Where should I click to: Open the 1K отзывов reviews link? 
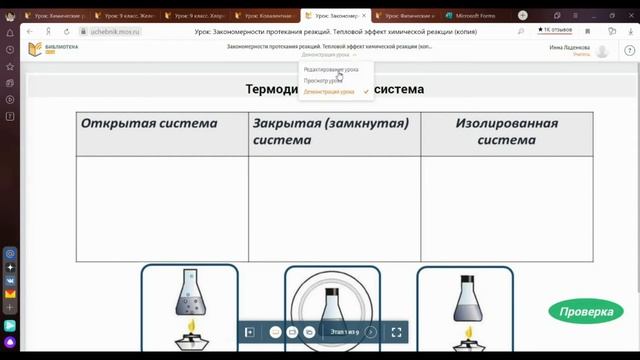(x=555, y=30)
